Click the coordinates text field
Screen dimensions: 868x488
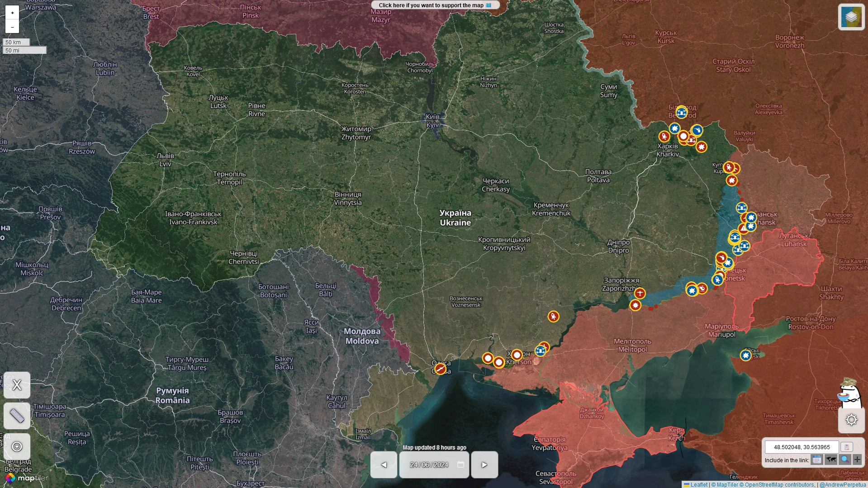point(802,447)
